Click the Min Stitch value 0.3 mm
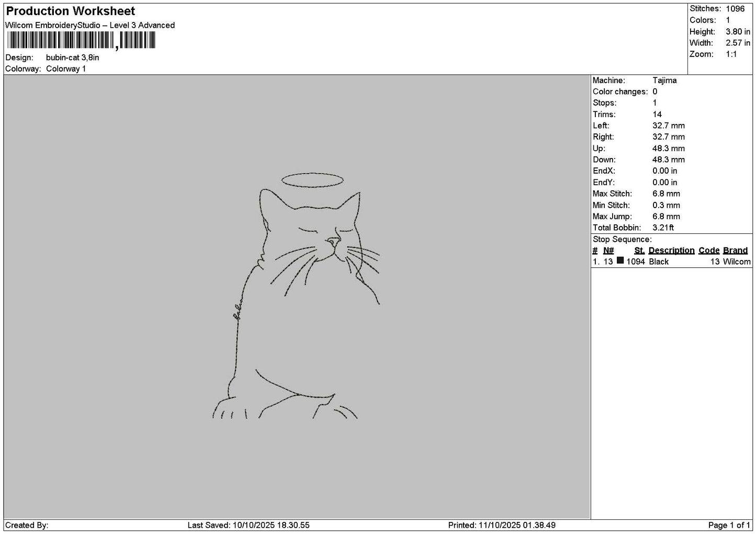 [667, 206]
